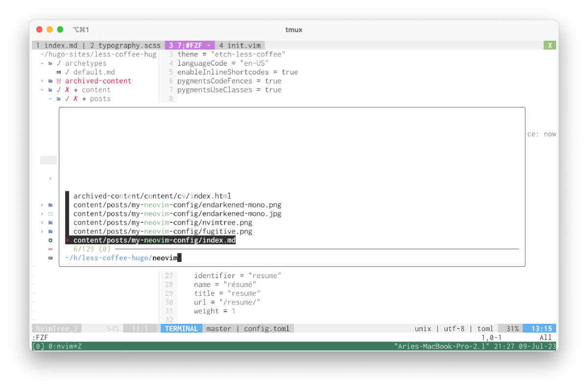Close the tab with the green X button
Screen dimensions: 588x390
pos(550,45)
